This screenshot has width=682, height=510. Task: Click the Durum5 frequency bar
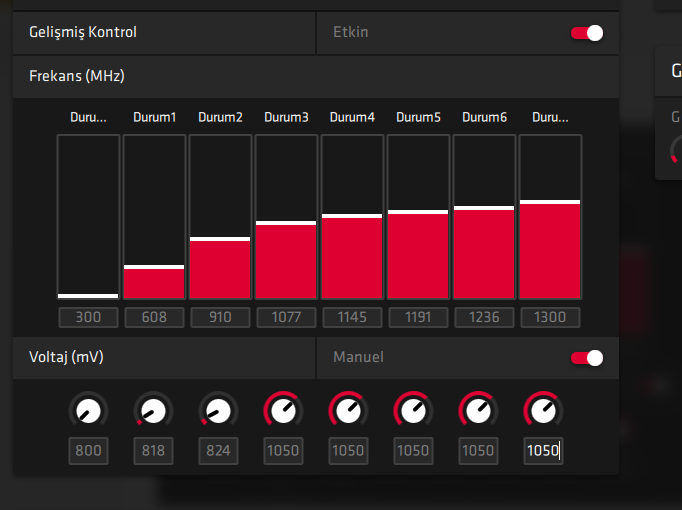[x=418, y=217]
